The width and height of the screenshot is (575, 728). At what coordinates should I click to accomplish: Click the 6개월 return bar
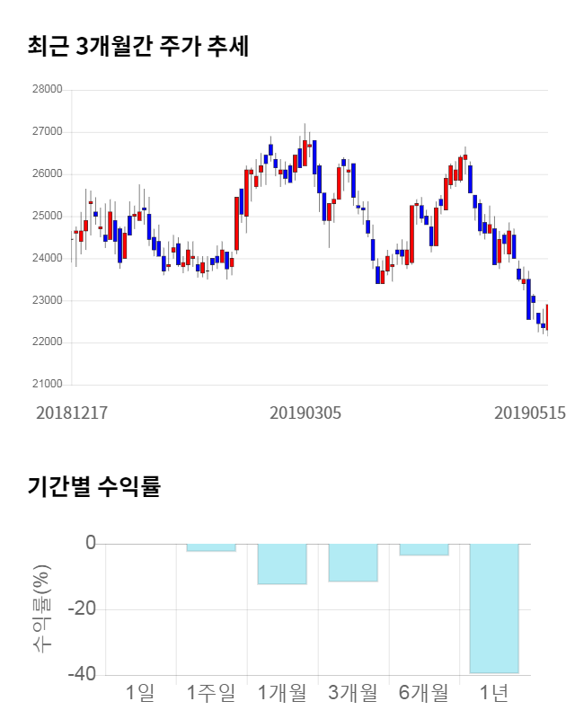pyautogui.click(x=424, y=549)
